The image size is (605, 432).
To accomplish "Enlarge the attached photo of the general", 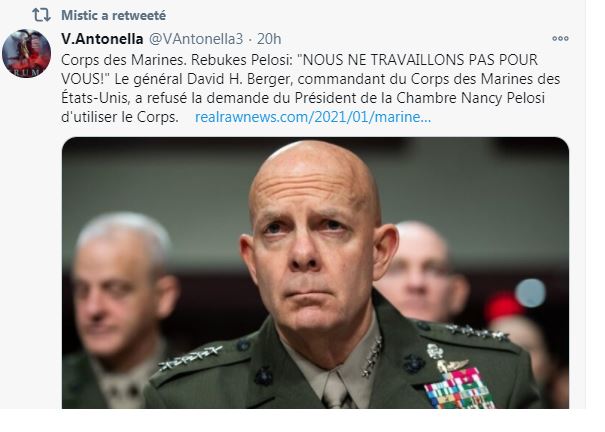I will click(315, 273).
